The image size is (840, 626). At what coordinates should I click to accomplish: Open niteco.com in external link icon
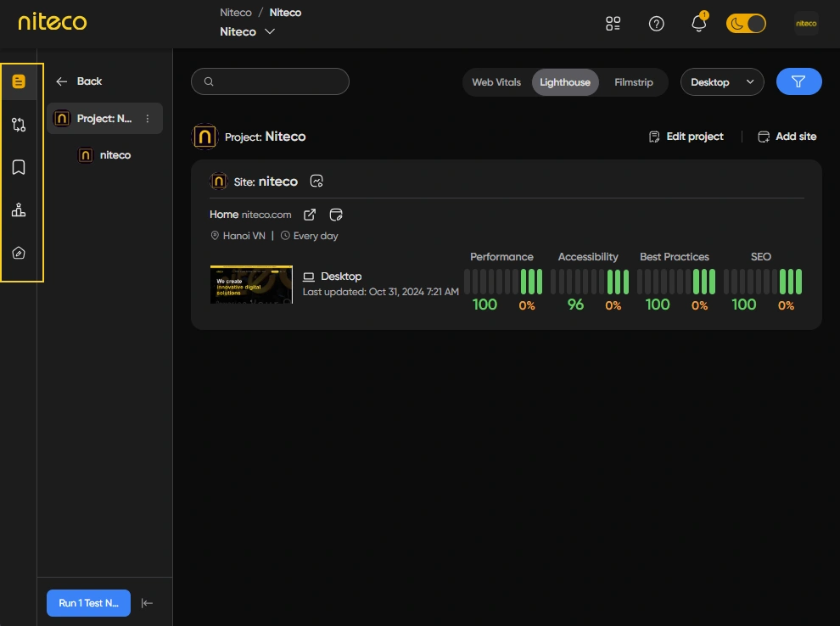point(310,215)
